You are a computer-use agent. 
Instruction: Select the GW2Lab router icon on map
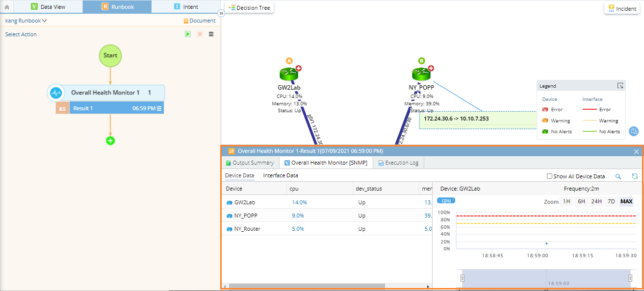(289, 74)
